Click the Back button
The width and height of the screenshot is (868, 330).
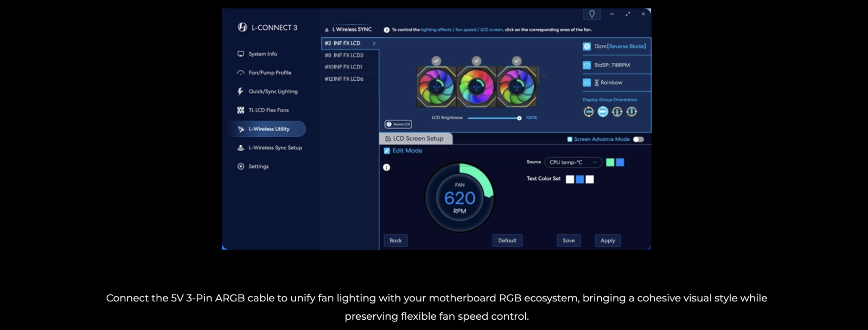pyautogui.click(x=395, y=241)
